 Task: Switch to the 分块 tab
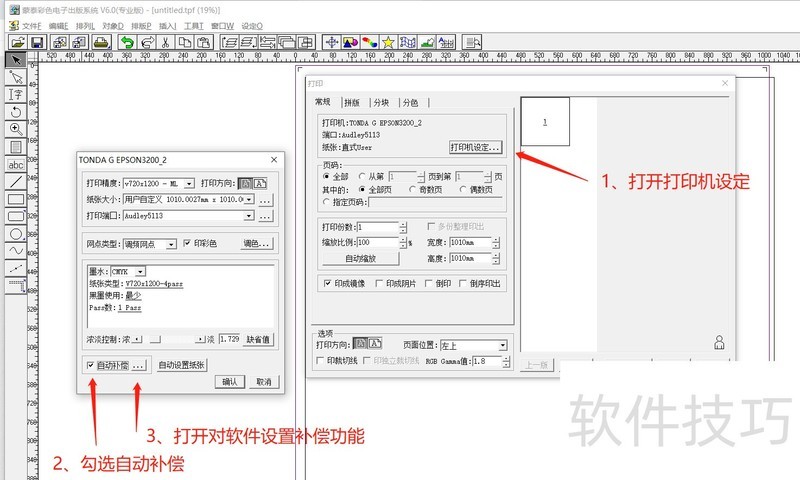tap(381, 103)
